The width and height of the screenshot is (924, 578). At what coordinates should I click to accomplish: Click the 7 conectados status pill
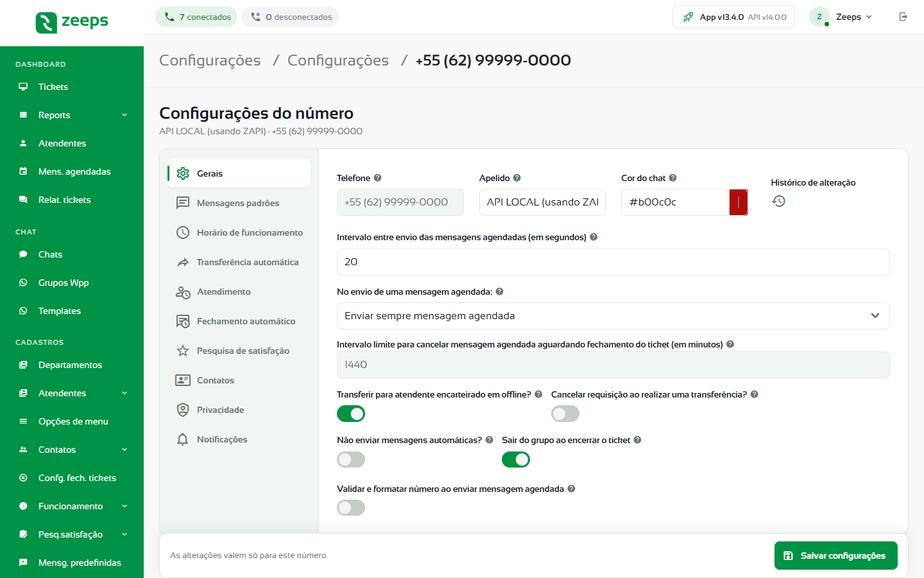point(196,17)
